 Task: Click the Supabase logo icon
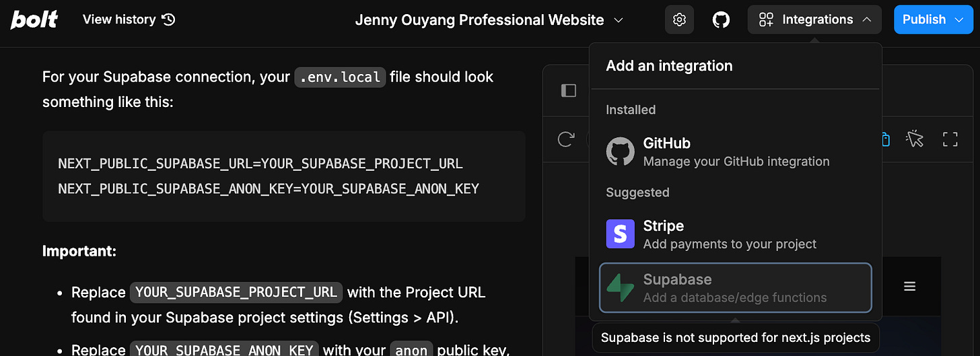coord(621,287)
